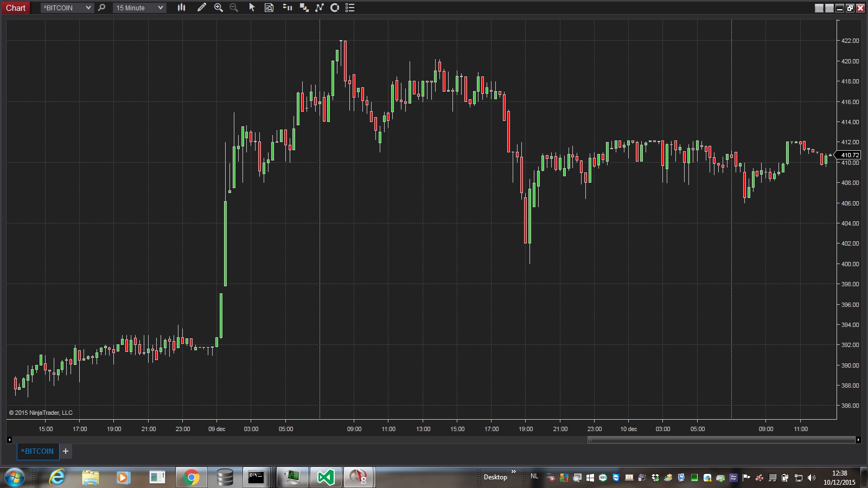
Task: Open the database application taskbar icon
Action: (225, 477)
